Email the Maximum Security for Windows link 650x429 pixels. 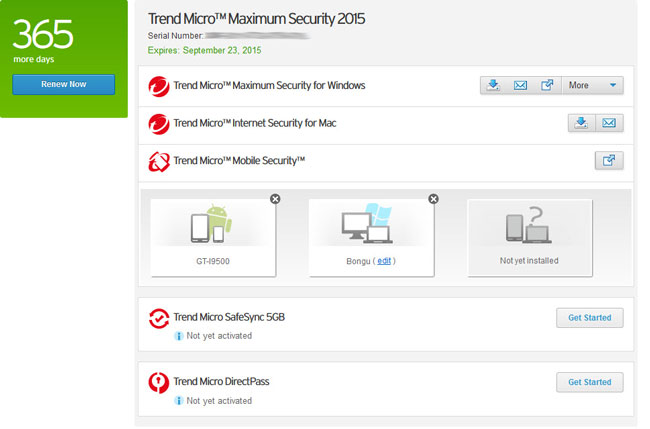click(520, 85)
